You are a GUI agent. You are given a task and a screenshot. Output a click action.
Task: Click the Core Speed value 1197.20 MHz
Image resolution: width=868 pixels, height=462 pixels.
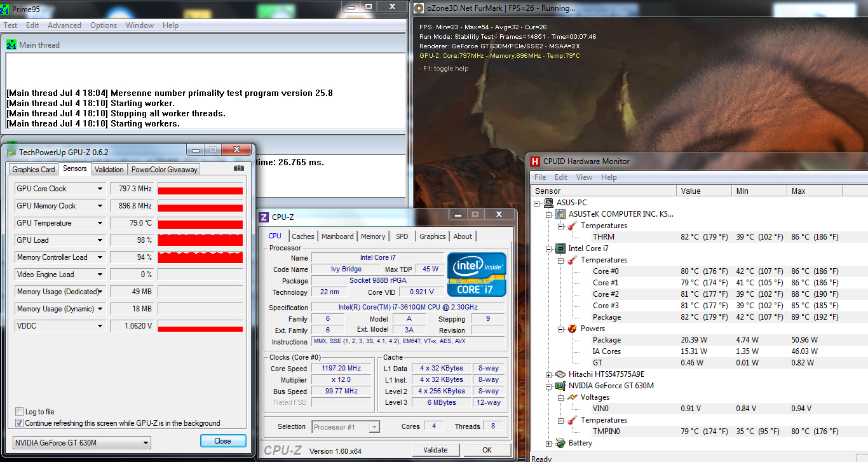pyautogui.click(x=342, y=369)
